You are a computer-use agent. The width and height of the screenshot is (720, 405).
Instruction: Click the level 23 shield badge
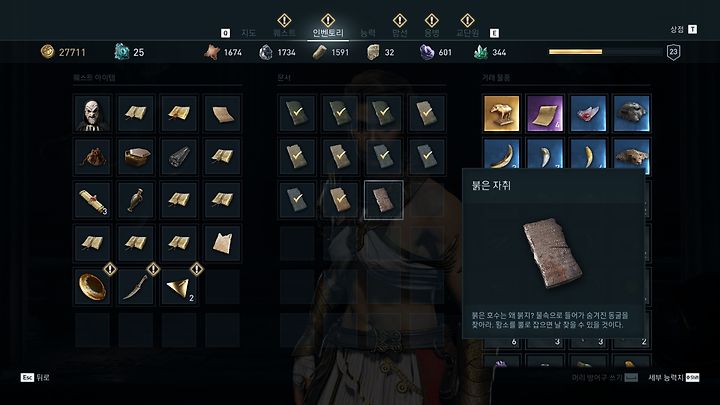[x=673, y=52]
